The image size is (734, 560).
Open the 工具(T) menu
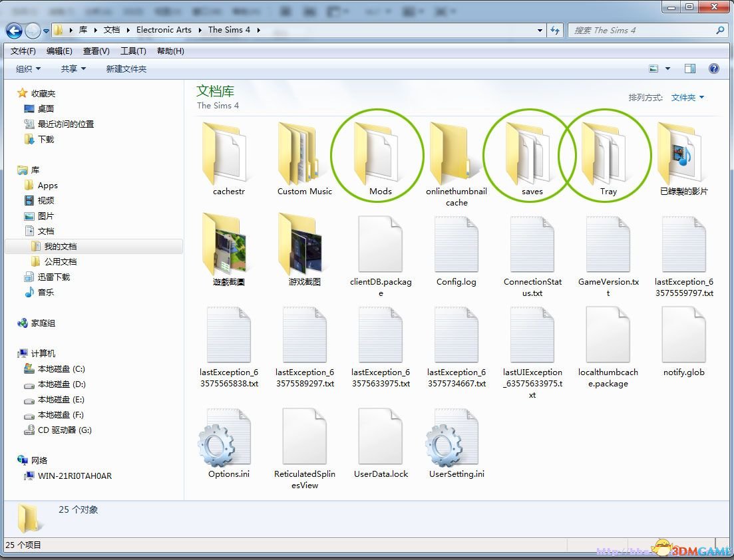pyautogui.click(x=133, y=51)
